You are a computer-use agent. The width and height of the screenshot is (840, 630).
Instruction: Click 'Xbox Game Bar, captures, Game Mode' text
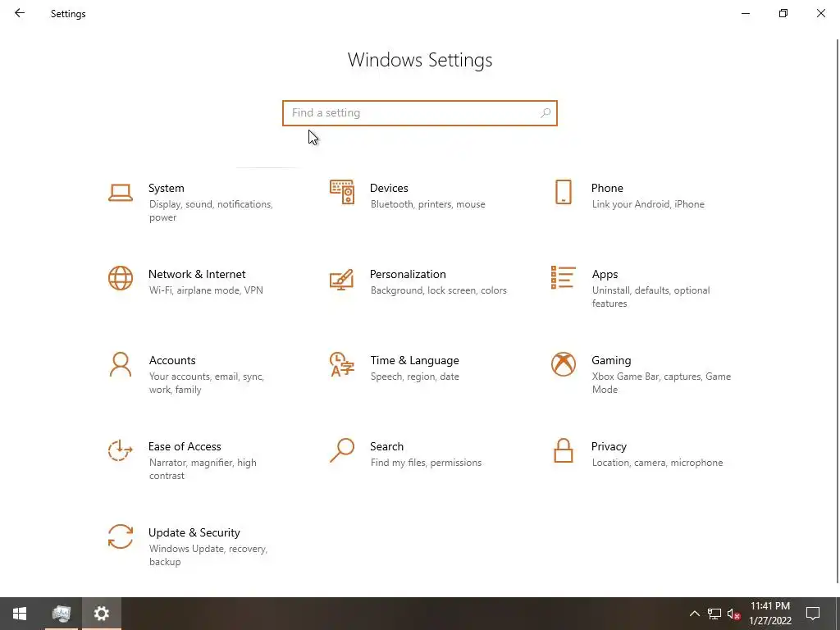[x=661, y=383]
